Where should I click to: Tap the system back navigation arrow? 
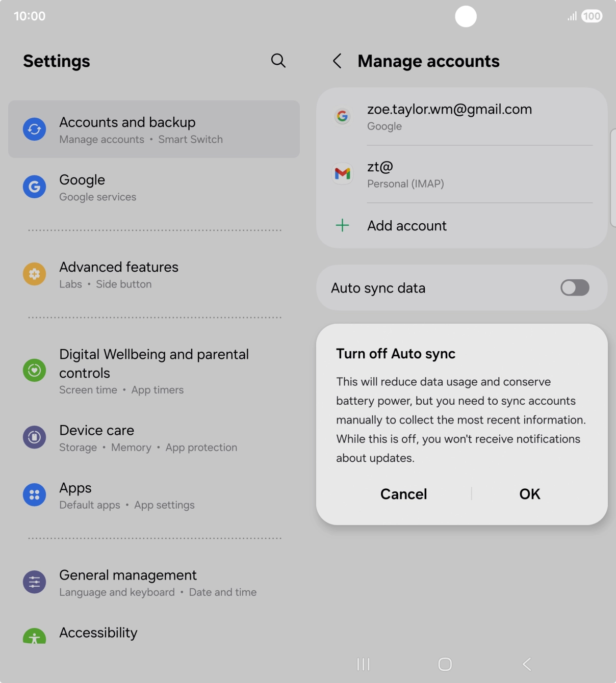click(527, 664)
